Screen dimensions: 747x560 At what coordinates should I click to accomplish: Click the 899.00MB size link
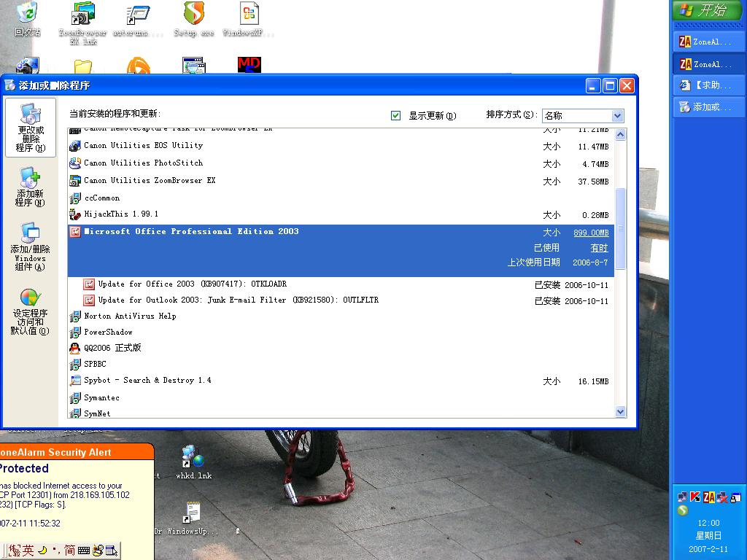pyautogui.click(x=591, y=233)
